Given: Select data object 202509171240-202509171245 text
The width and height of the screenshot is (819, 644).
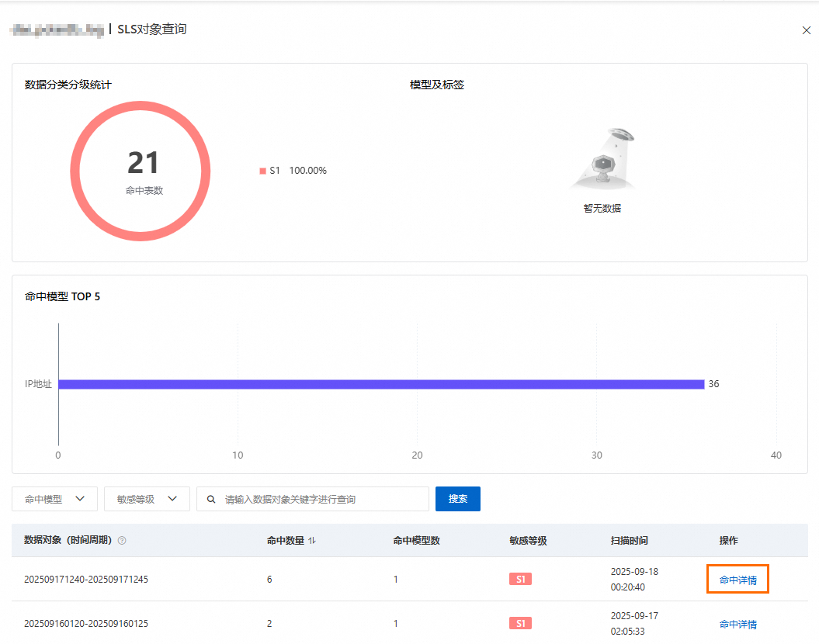Looking at the screenshot, I should [x=86, y=580].
